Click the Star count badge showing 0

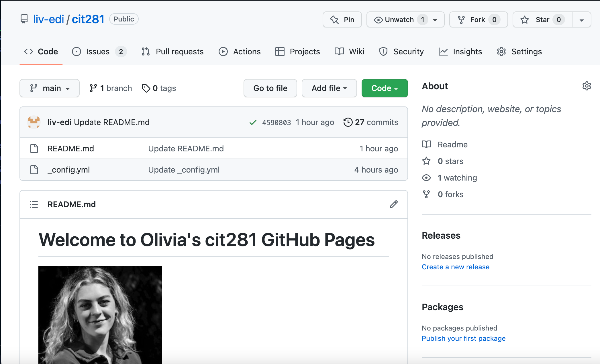pos(559,19)
